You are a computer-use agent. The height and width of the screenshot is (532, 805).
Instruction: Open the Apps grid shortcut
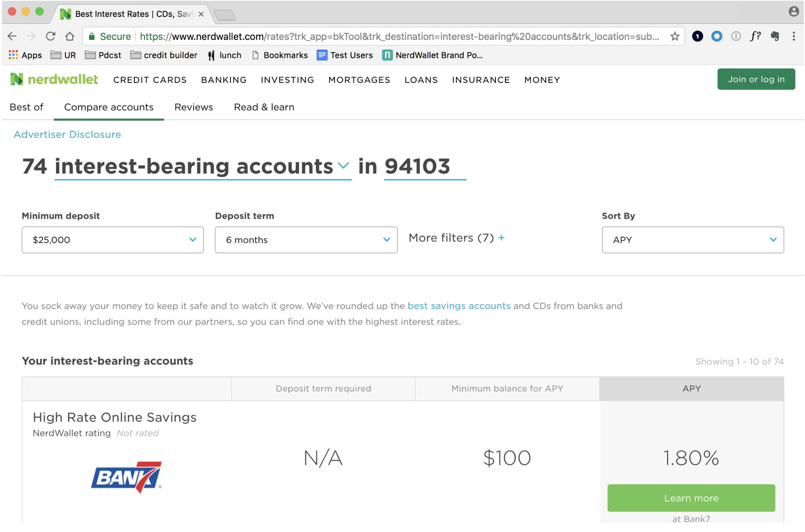click(x=25, y=55)
